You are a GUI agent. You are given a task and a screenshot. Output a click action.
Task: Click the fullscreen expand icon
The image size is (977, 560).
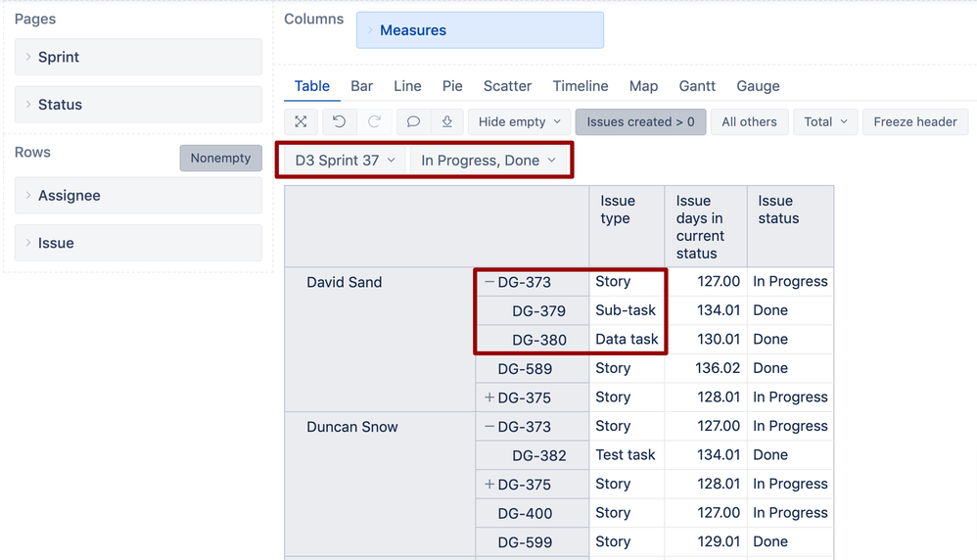(301, 122)
